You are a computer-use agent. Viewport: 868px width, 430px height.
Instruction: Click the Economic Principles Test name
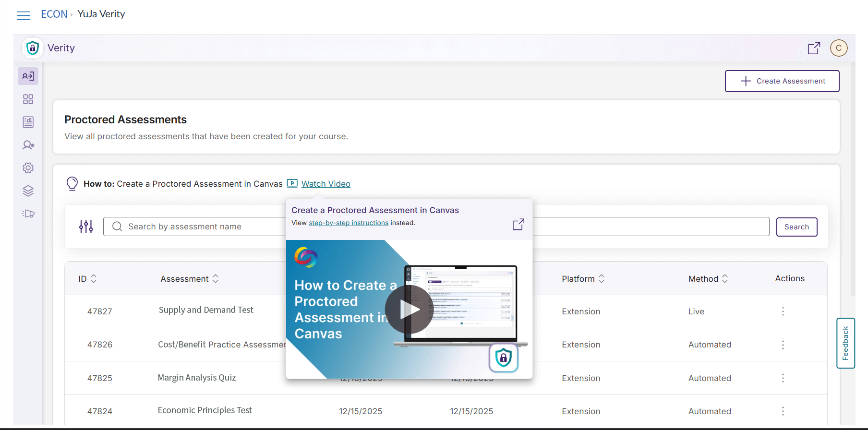click(x=205, y=410)
